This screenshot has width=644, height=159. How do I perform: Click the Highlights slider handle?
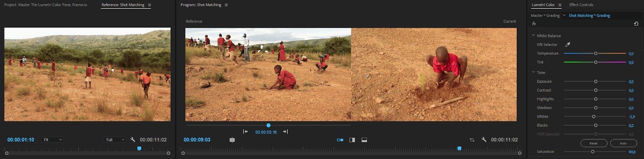[596, 99]
